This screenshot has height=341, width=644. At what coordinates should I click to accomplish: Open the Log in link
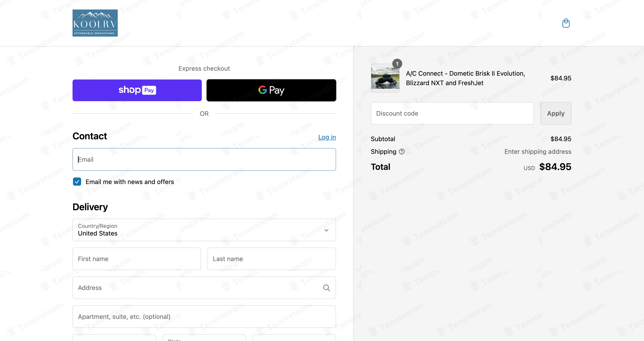(327, 137)
